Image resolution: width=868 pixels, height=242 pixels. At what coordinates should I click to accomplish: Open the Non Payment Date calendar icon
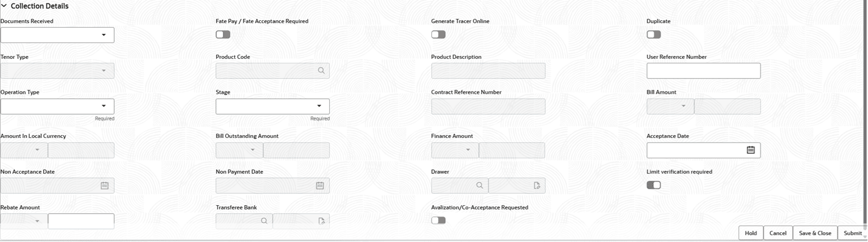tap(319, 185)
